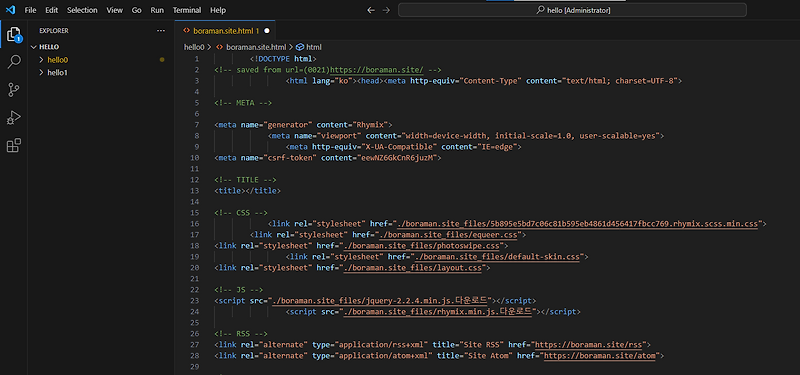Viewport: 800px width, 375px height.
Task: Open the Source Control view icon
Action: pyautogui.click(x=14, y=90)
